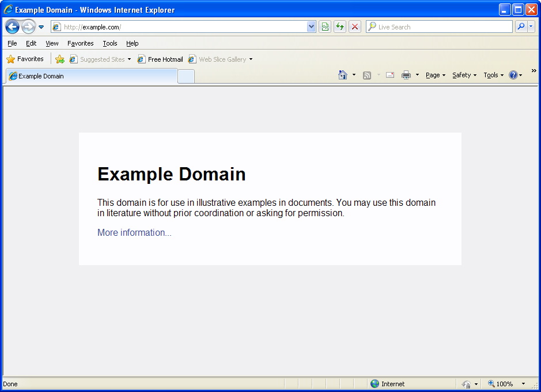Open the Help menu
The height and width of the screenshot is (392, 541).
(x=132, y=43)
